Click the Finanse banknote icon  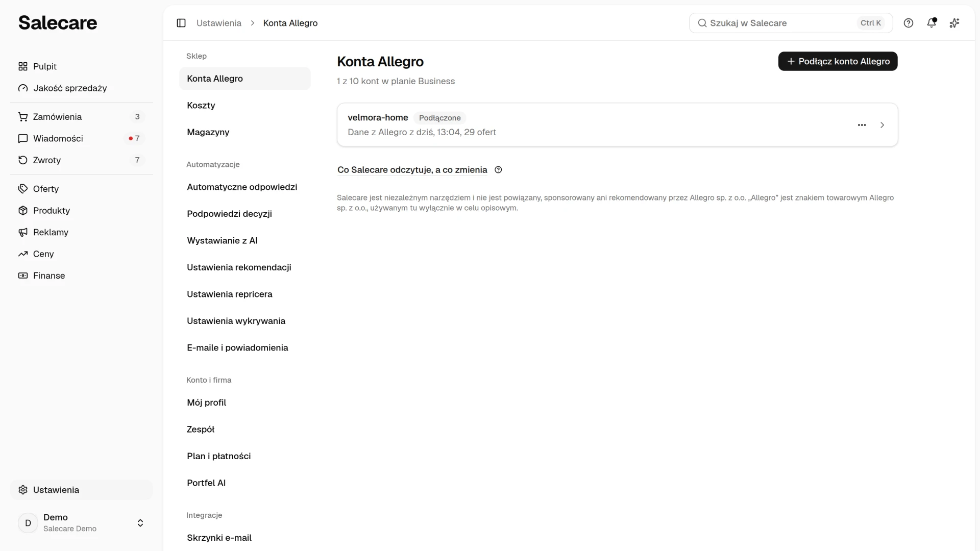point(23,275)
